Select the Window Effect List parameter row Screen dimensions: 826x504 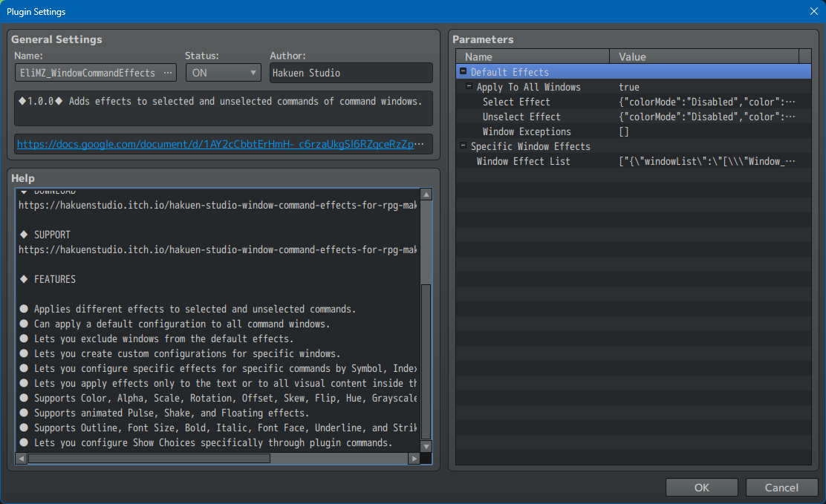[x=633, y=161]
